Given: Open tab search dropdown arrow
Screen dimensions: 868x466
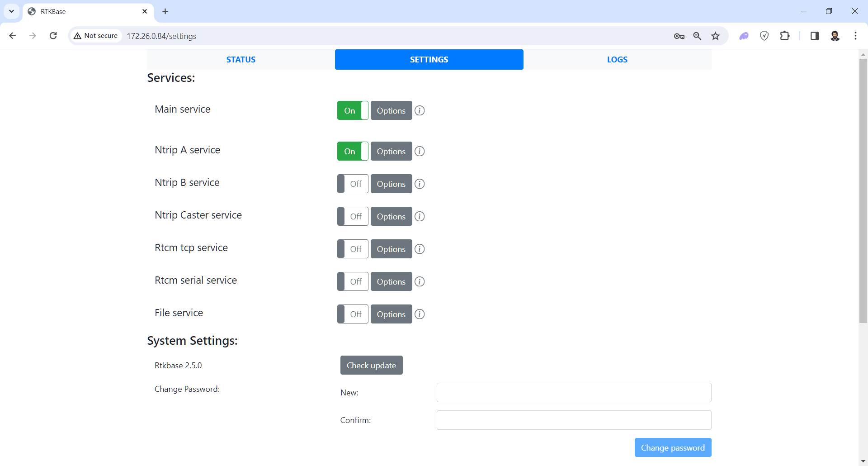Looking at the screenshot, I should [x=11, y=11].
